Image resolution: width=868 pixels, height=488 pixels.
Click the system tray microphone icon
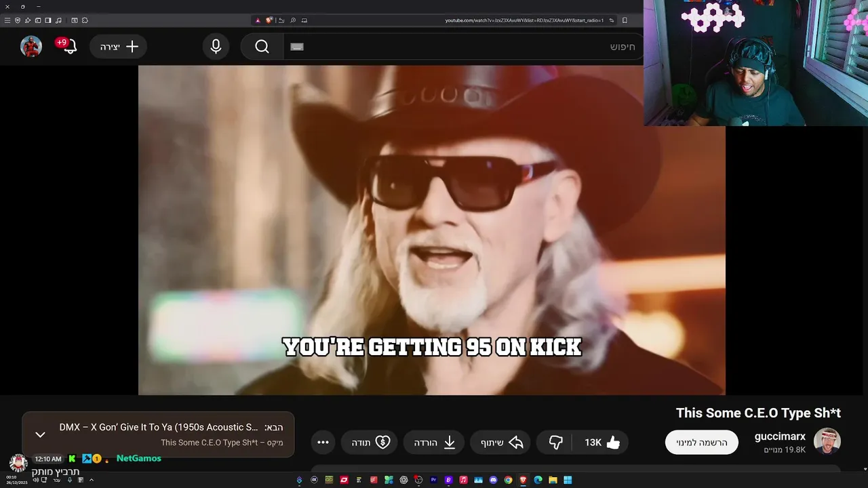(70, 480)
